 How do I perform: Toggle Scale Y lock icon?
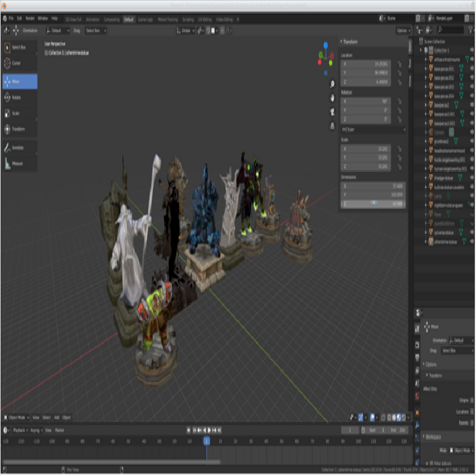click(399, 158)
